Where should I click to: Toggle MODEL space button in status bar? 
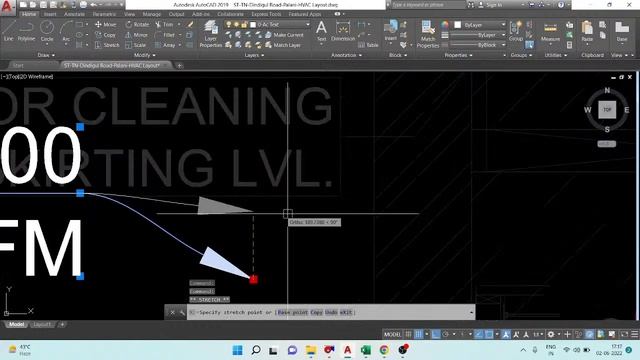point(393,334)
